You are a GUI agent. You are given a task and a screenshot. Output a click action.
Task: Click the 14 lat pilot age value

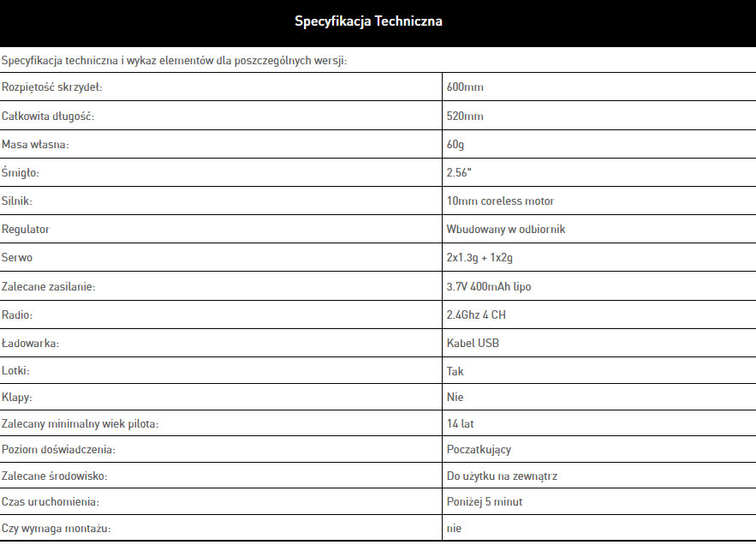click(461, 423)
